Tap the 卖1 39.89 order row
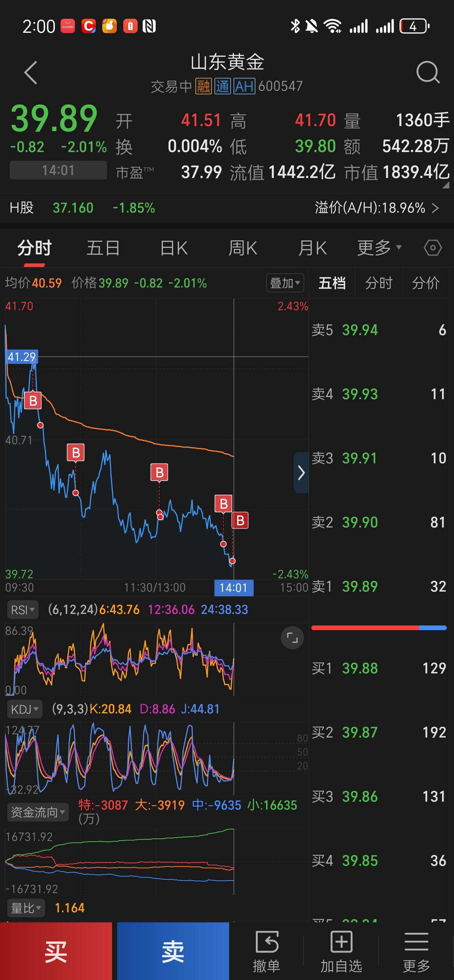This screenshot has width=454, height=980. (379, 586)
